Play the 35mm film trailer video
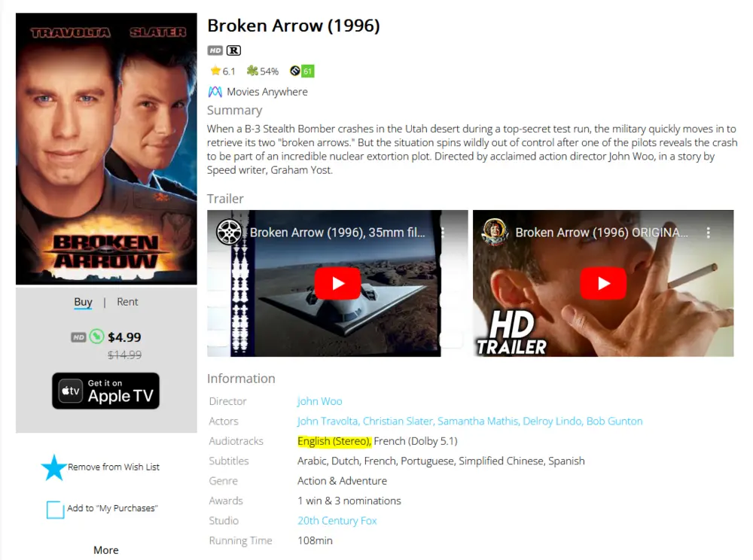This screenshot has width=753, height=560. coord(337,283)
